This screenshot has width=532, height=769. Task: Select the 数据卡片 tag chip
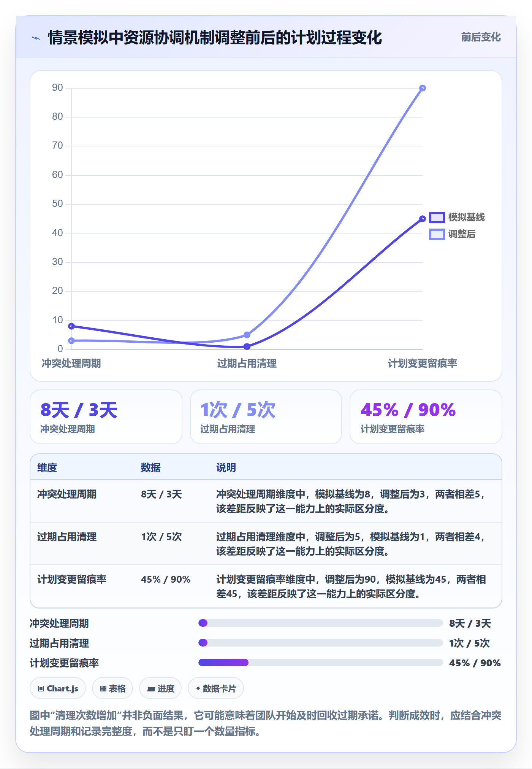(x=216, y=688)
